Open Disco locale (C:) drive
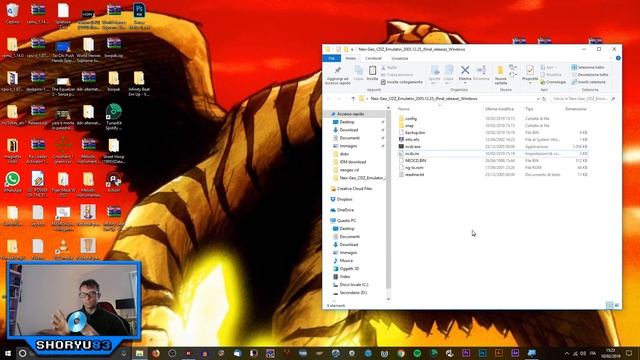Screen dimensions: 640x360 pos(353,284)
